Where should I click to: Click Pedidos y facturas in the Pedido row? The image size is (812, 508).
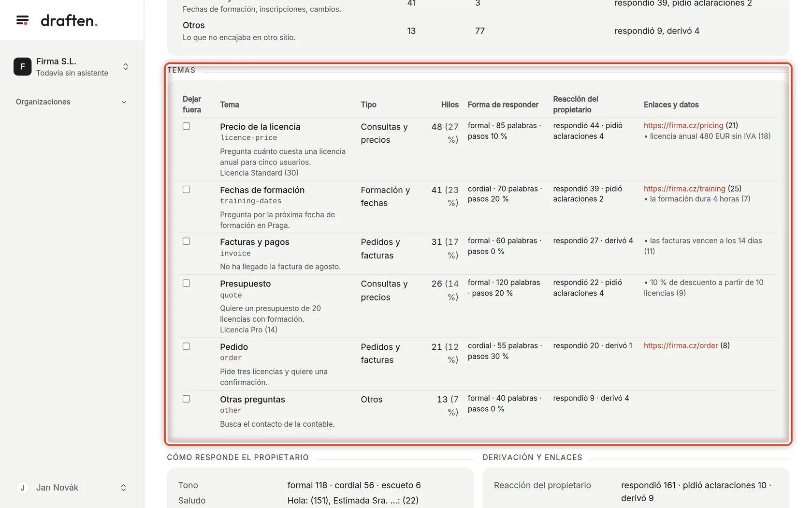click(380, 353)
